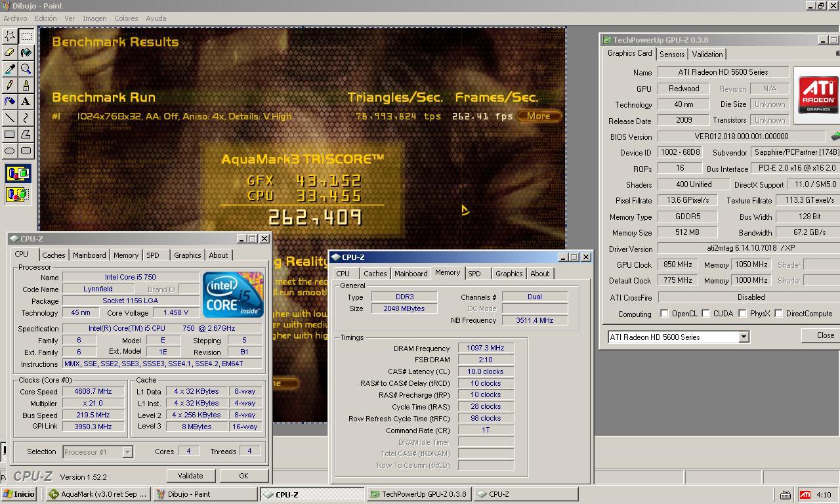Open the Edición menu in Paint
840x504 pixels.
[x=45, y=18]
